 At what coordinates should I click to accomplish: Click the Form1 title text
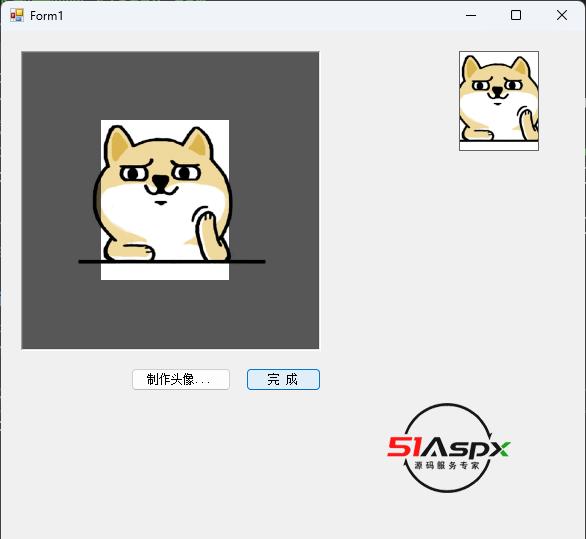point(47,16)
